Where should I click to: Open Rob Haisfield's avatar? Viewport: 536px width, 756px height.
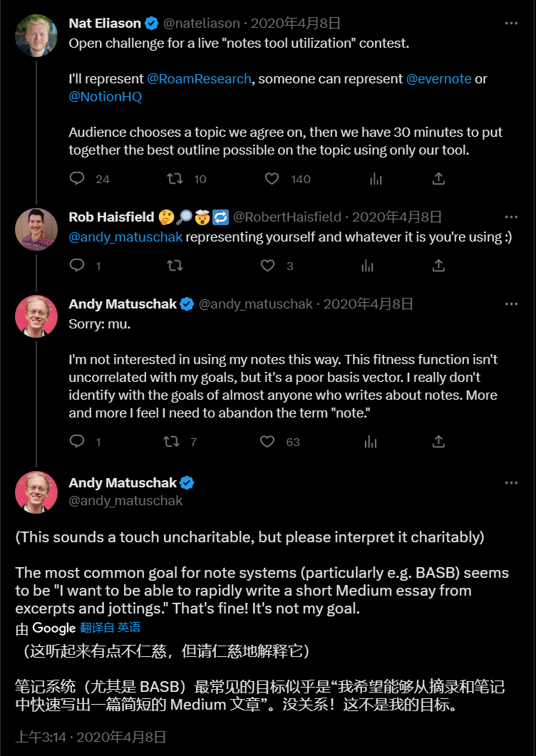click(x=36, y=229)
